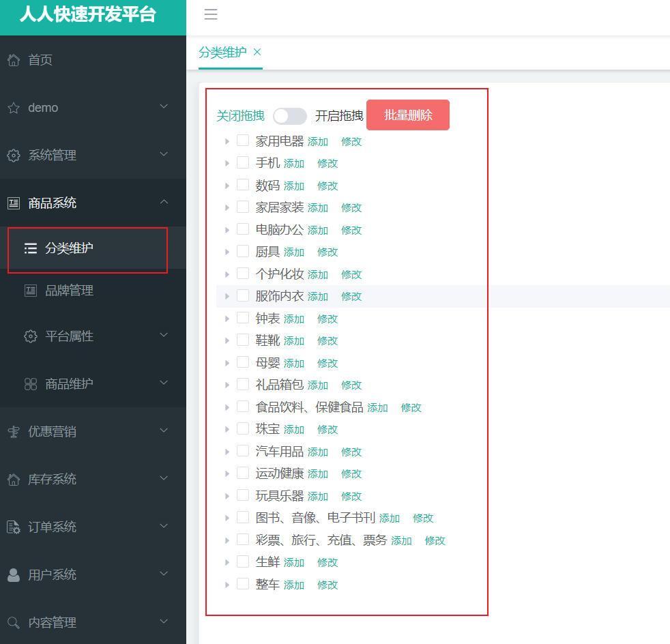The height and width of the screenshot is (644, 670).
Task: Expand the 用户系统 menu chevron
Action: [x=164, y=574]
